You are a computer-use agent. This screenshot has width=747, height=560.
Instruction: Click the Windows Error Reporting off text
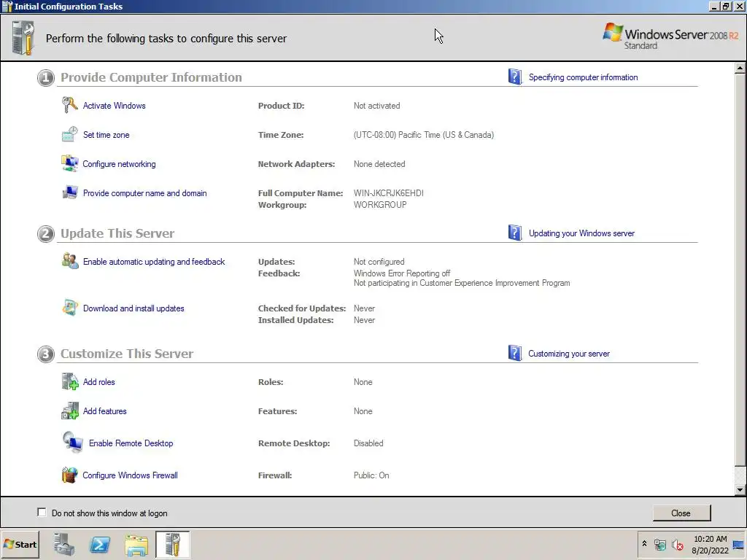click(402, 273)
